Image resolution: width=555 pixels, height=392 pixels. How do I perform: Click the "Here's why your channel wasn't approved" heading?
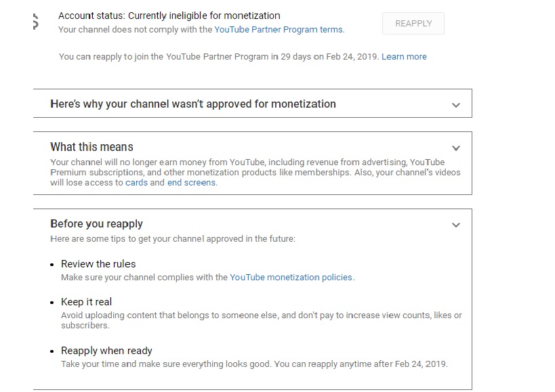(193, 104)
